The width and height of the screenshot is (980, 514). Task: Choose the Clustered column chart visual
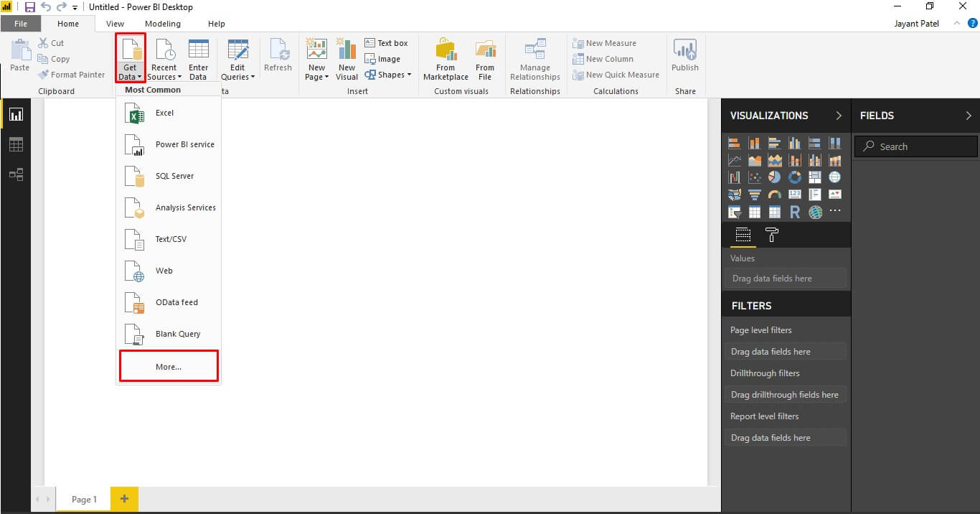point(795,143)
